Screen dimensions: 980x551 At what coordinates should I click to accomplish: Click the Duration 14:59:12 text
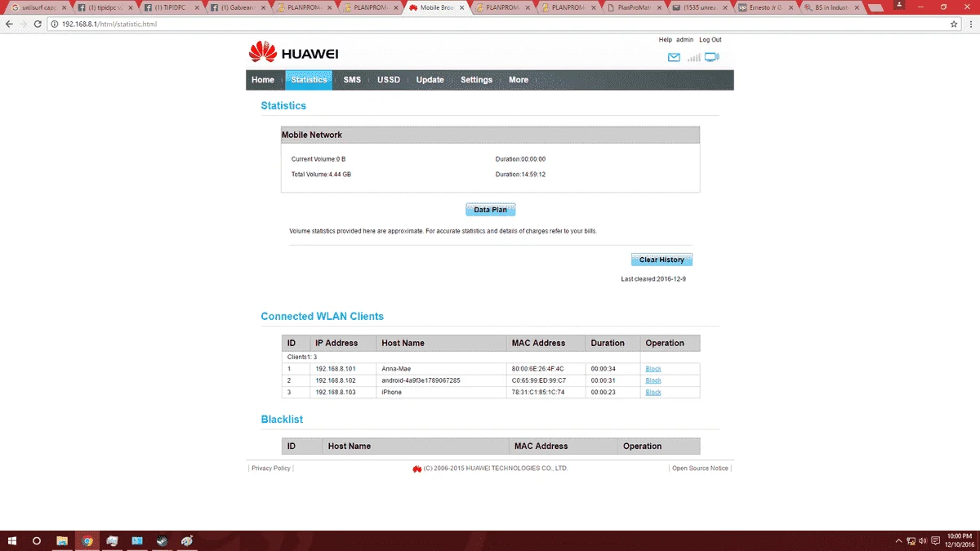[x=520, y=175]
